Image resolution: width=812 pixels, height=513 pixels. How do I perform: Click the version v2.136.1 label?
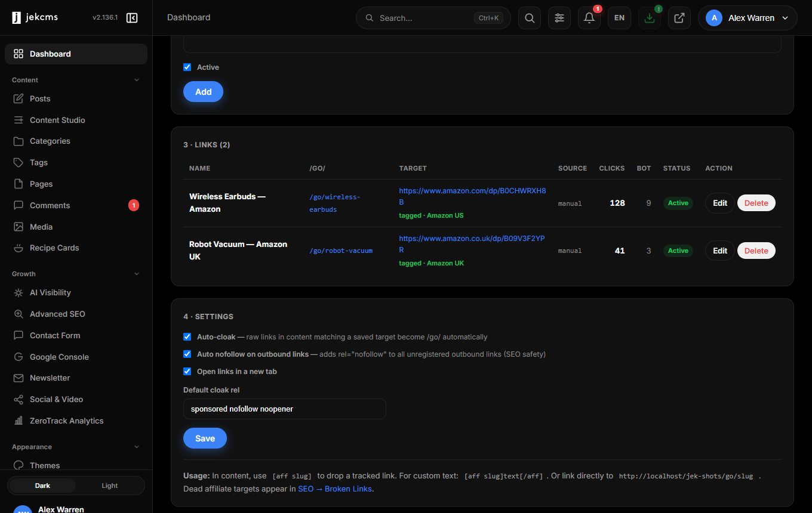(105, 18)
